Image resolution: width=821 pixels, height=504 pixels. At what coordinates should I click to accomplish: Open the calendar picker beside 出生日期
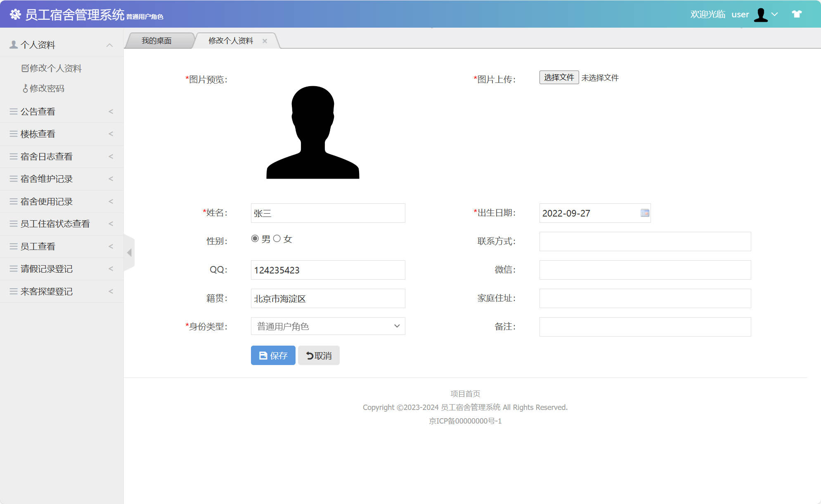(x=644, y=213)
